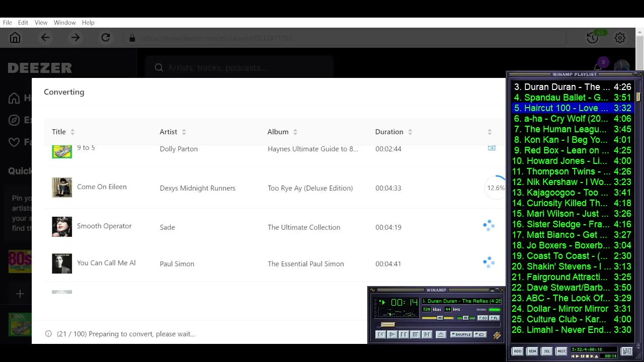Navigate forward in the browser toolbar
Screen dimensions: 644x362
[x=75, y=38]
